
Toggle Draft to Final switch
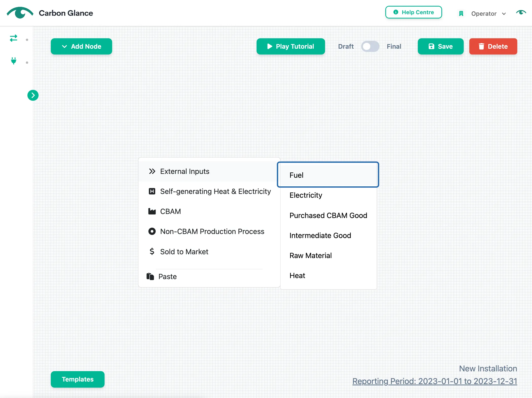[x=370, y=46]
